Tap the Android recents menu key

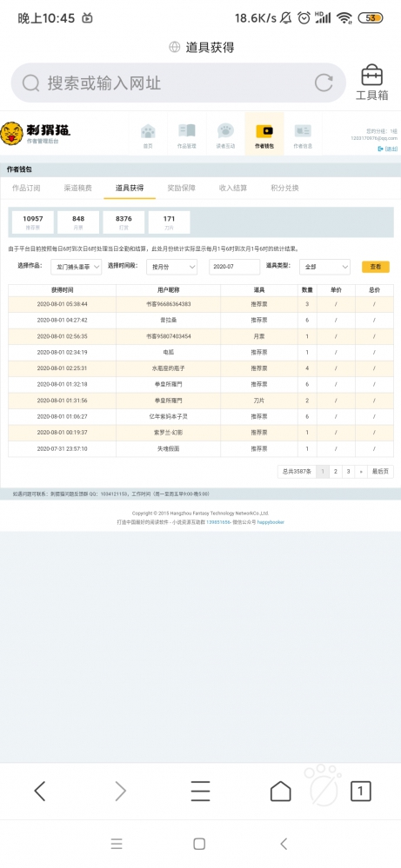point(117,844)
